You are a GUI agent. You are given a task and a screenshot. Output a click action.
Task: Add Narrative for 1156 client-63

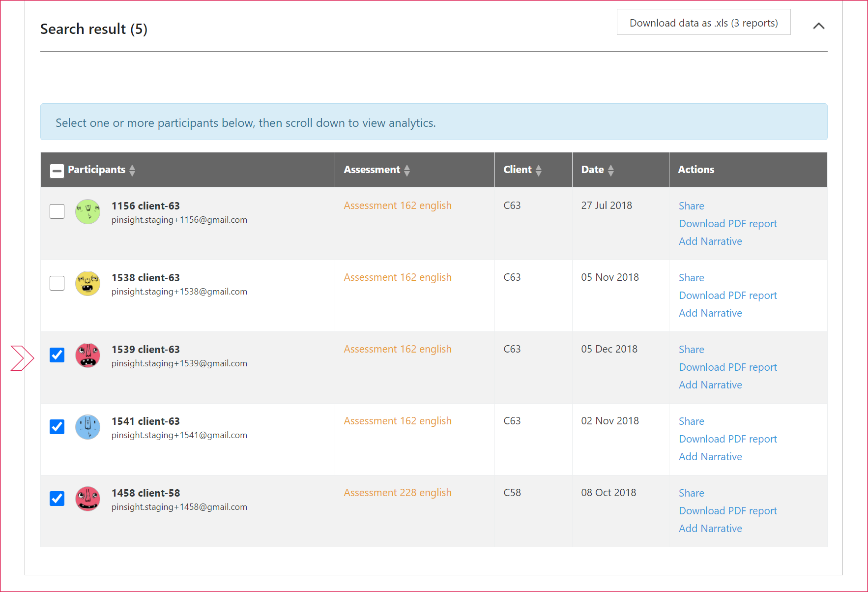[x=710, y=241]
